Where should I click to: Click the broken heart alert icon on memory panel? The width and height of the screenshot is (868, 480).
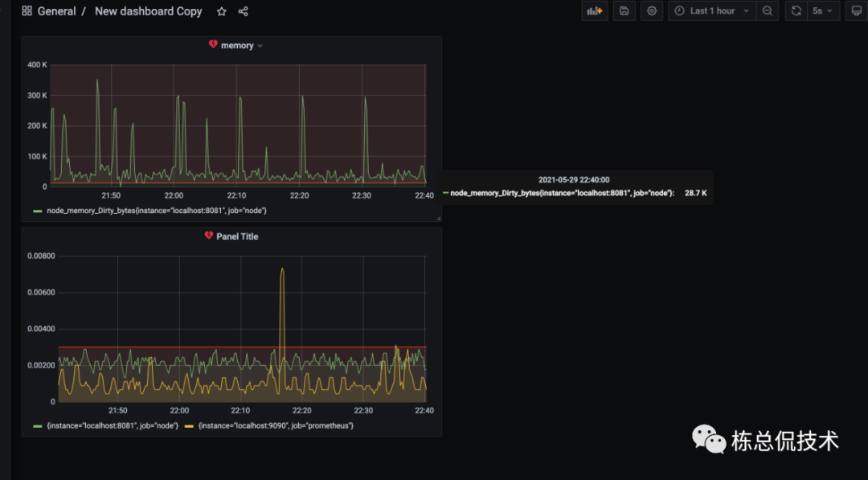pyautogui.click(x=213, y=44)
